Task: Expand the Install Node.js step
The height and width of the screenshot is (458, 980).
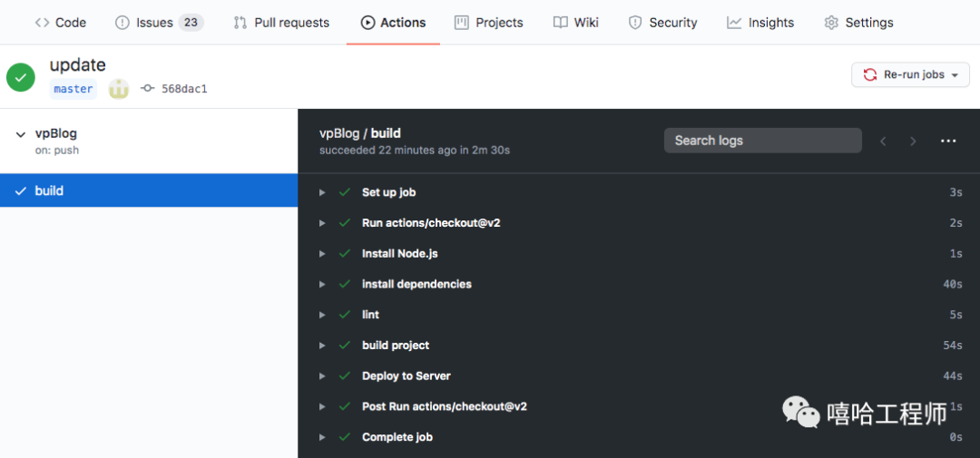Action: [322, 254]
